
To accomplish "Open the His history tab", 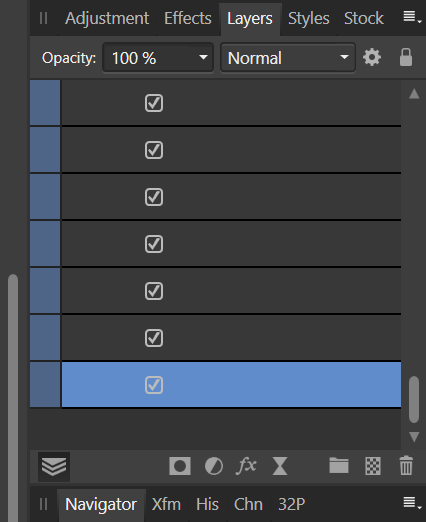I will (207, 504).
